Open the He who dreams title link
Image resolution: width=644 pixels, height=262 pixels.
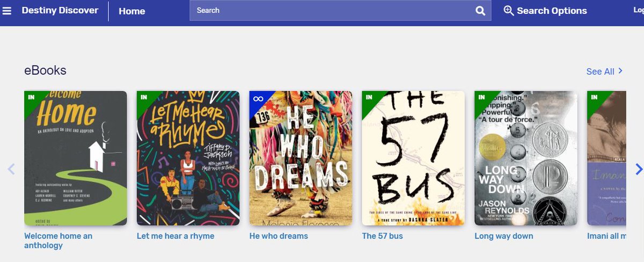(279, 236)
